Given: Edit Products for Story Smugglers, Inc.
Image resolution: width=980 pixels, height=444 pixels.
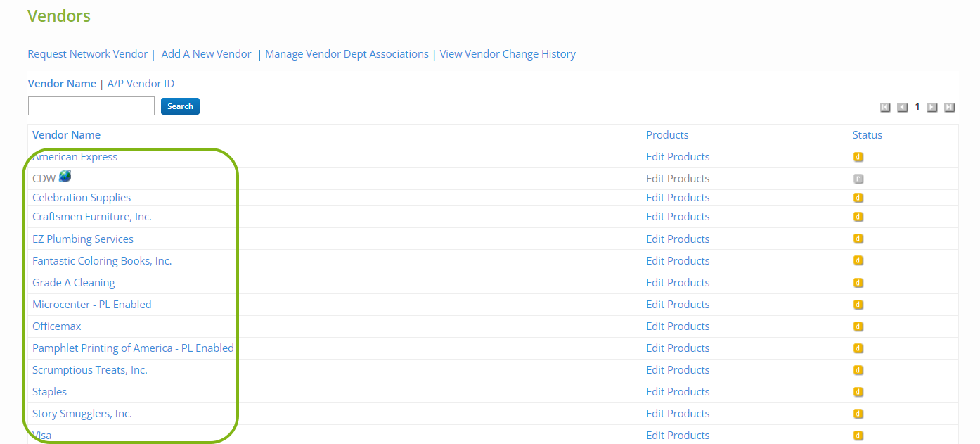Looking at the screenshot, I should point(678,414).
